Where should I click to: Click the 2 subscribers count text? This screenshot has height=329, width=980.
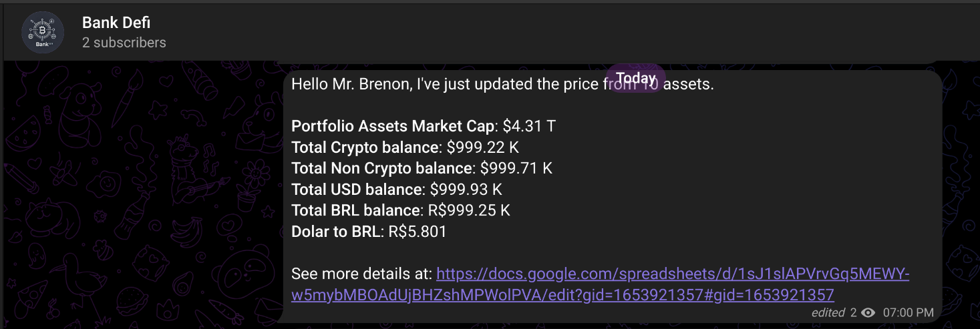pyautogui.click(x=124, y=43)
